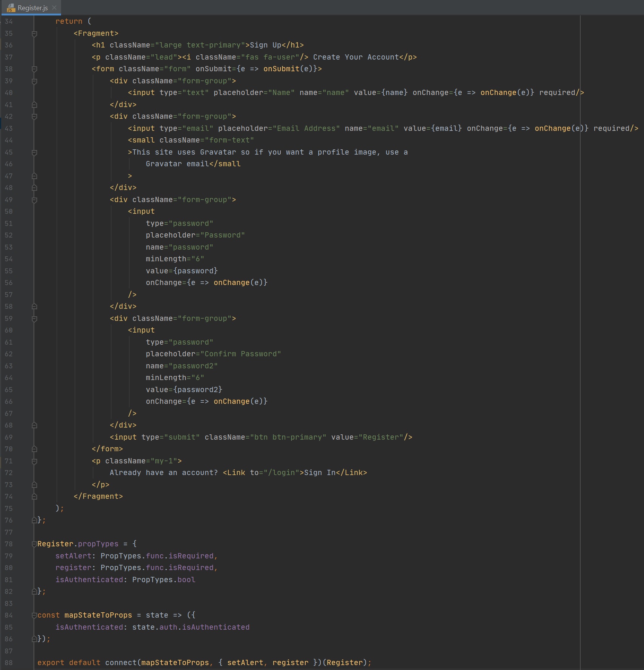Image resolution: width=644 pixels, height=670 pixels.
Task: Collapse the confirm password div at line 59
Action: click(34, 319)
